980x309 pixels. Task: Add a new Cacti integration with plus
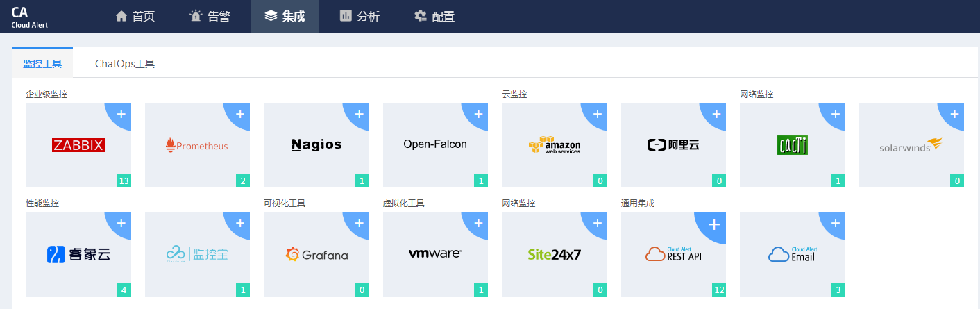(835, 113)
